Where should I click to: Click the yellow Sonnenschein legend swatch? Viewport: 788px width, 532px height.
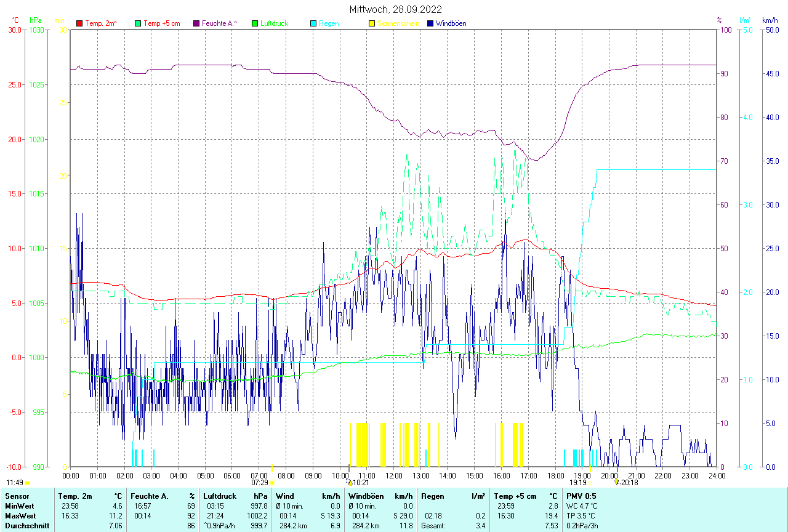[x=372, y=23]
